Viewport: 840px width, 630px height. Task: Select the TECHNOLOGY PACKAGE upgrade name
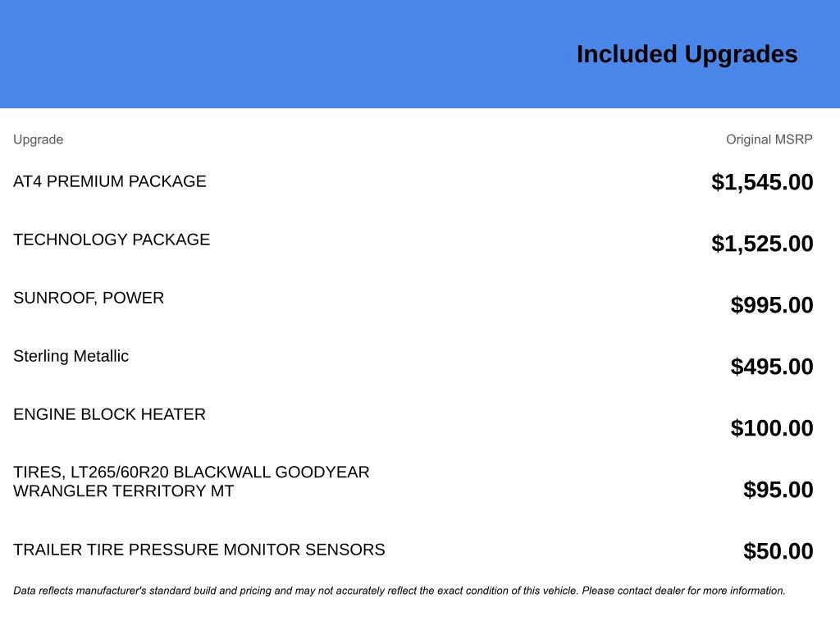click(x=112, y=240)
